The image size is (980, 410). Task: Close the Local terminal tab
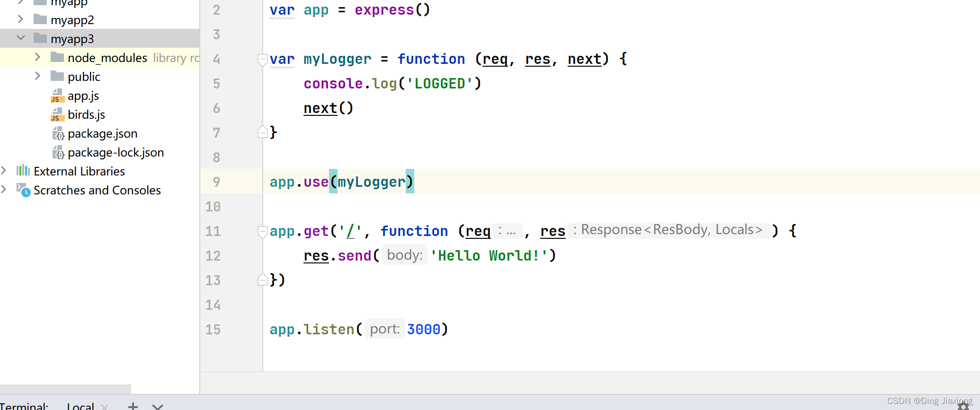point(105,407)
